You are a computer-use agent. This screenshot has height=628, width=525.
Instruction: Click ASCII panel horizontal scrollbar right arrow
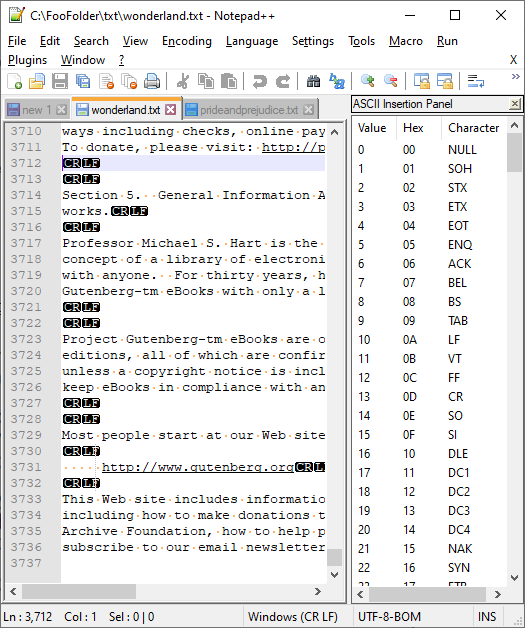pyautogui.click(x=498, y=594)
